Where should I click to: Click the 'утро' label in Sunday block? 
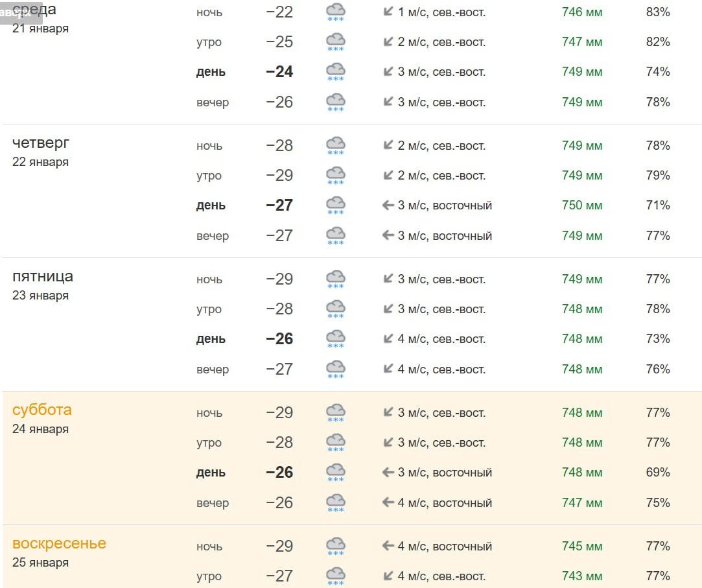click(x=209, y=577)
